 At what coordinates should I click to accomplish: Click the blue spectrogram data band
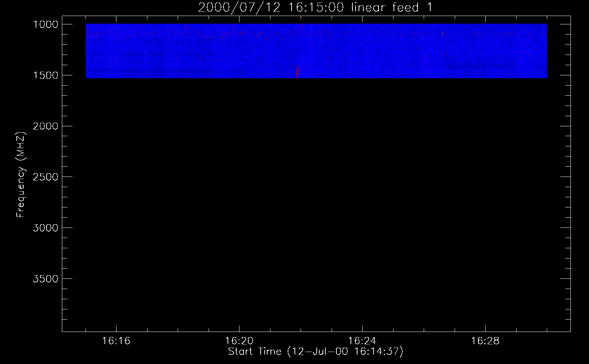click(316, 51)
